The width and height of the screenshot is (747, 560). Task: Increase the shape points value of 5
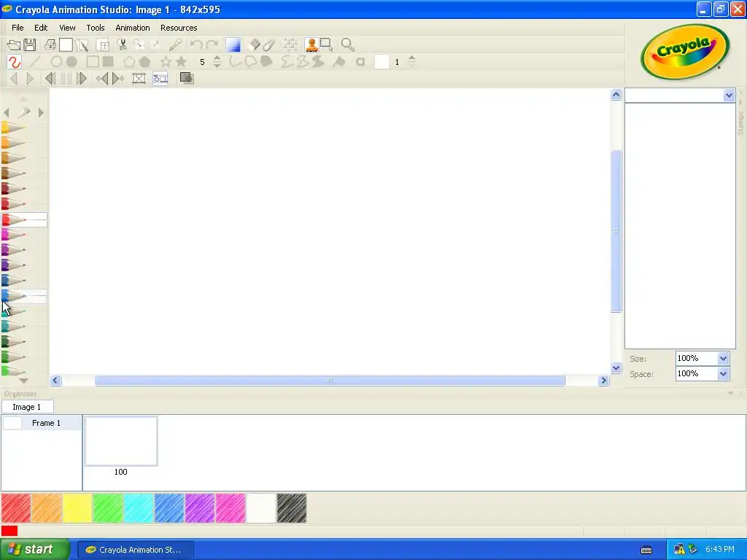217,58
